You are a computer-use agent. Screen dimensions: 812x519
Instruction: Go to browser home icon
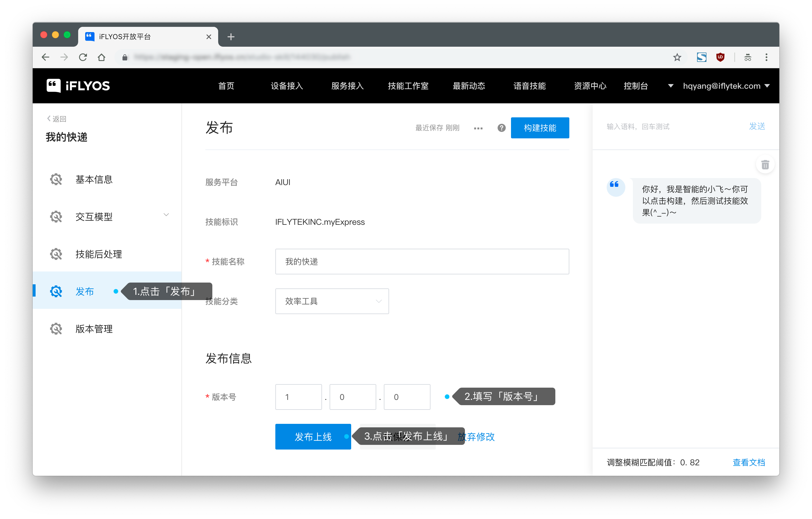[x=101, y=57]
